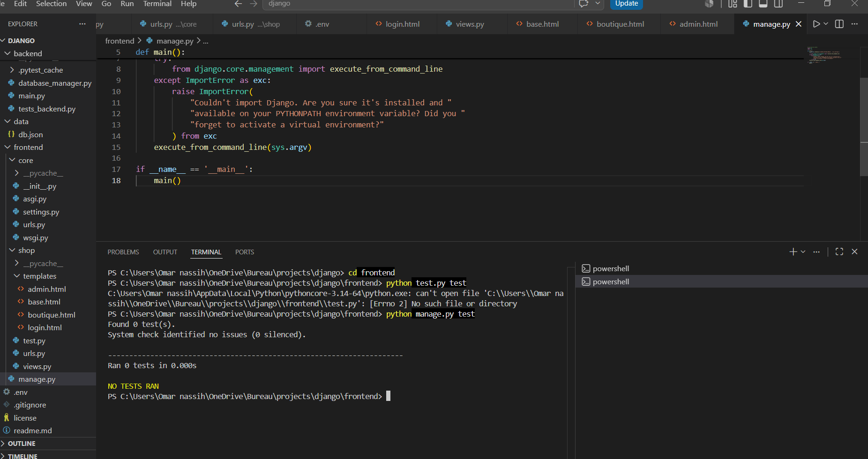Switch to the PROBLEMS panel tab
The height and width of the screenshot is (459, 868).
(123, 252)
